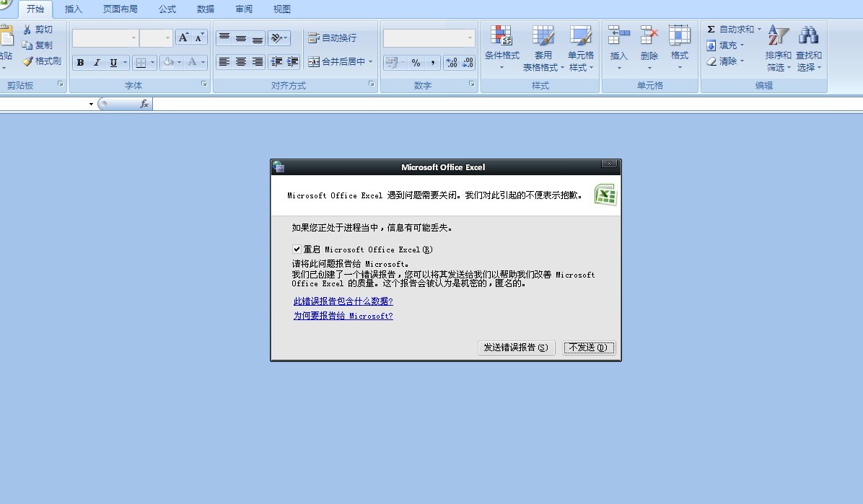The height and width of the screenshot is (504, 863).
Task: Open Cell Styles (单元格样式)
Action: click(581, 48)
